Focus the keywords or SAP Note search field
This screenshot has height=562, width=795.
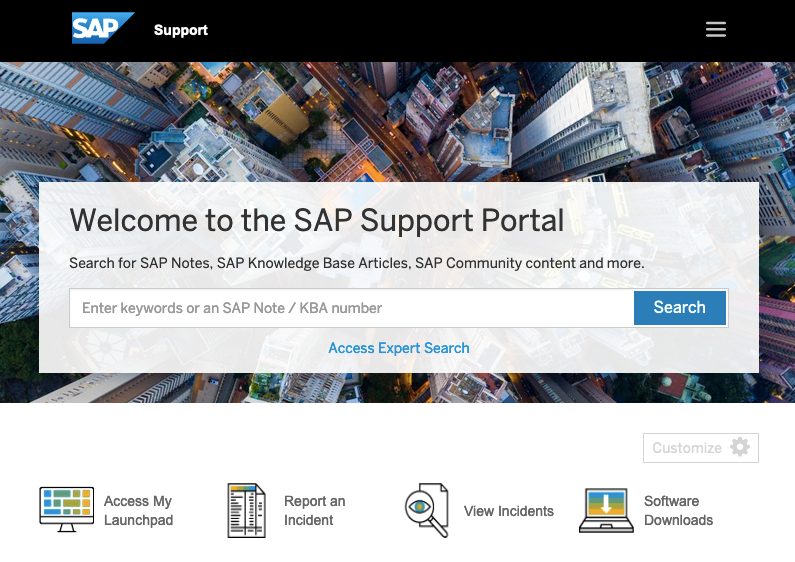351,308
